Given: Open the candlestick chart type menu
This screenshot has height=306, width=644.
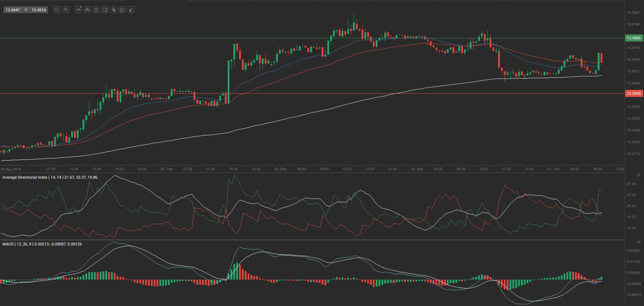Looking at the screenshot, I should tap(87, 10).
